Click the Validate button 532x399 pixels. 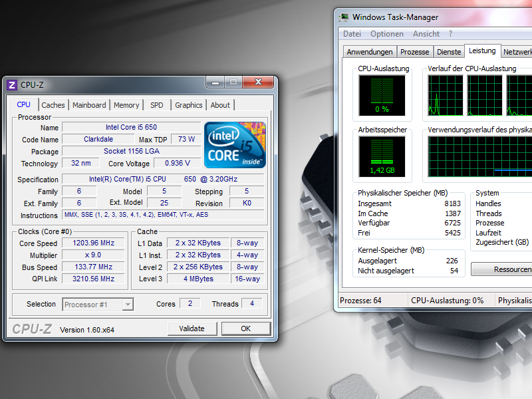coord(192,329)
